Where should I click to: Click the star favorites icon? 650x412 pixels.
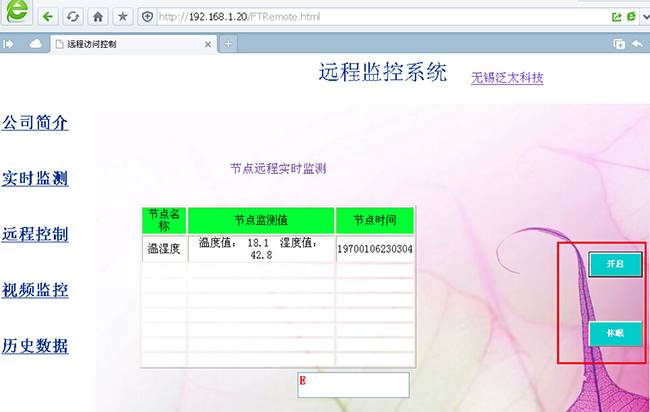[x=122, y=17]
